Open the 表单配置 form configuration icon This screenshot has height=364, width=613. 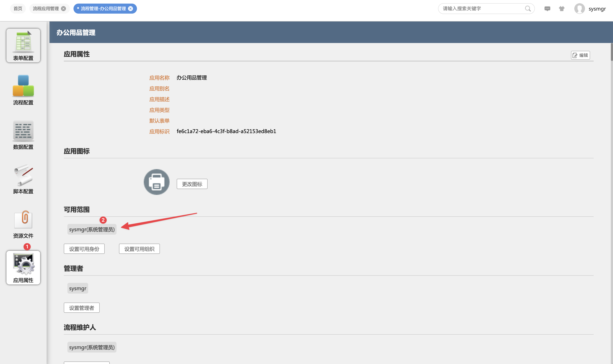tap(23, 46)
